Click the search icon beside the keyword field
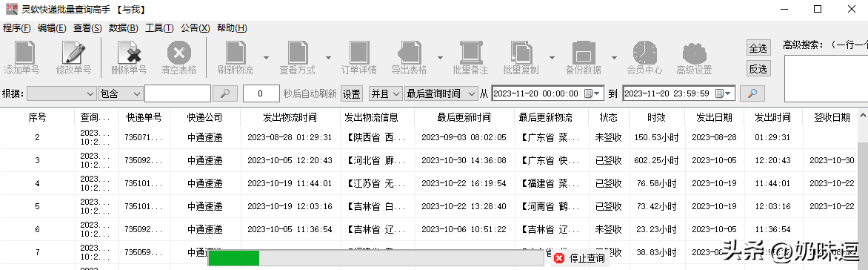 [x=225, y=93]
